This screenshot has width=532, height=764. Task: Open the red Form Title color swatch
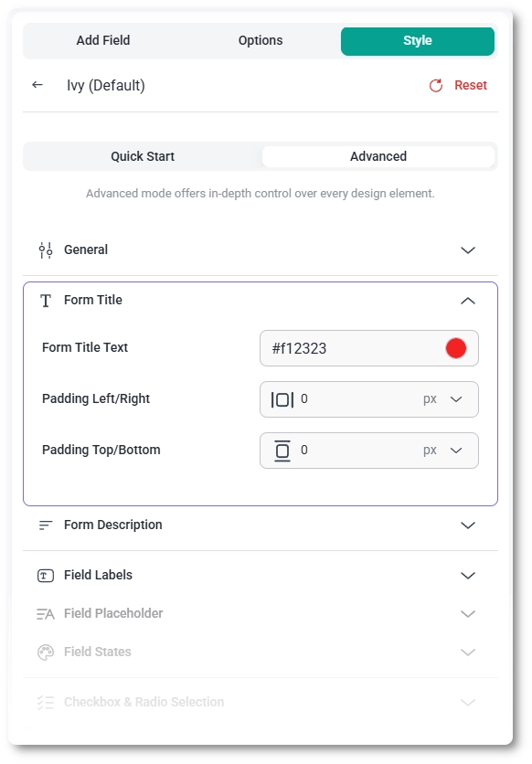[455, 347]
